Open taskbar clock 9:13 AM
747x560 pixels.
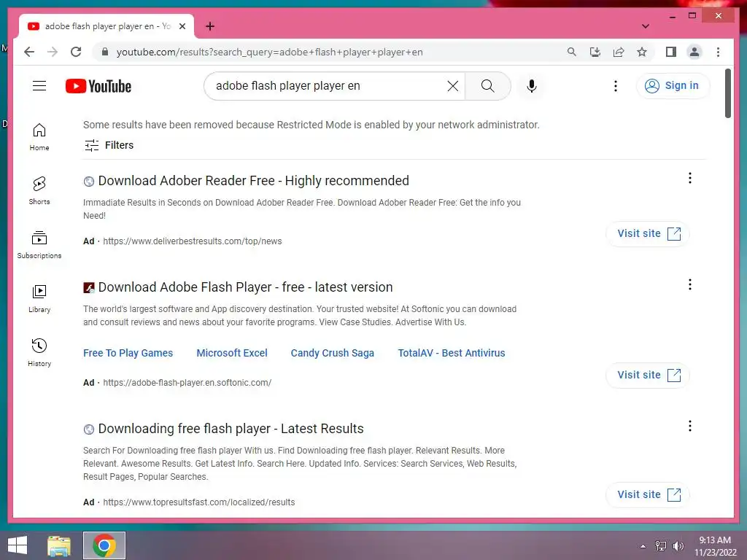click(x=715, y=546)
